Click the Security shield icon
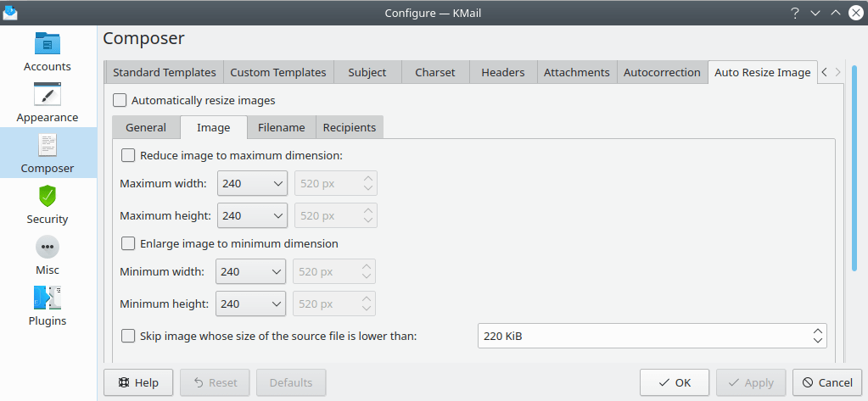 click(x=48, y=197)
